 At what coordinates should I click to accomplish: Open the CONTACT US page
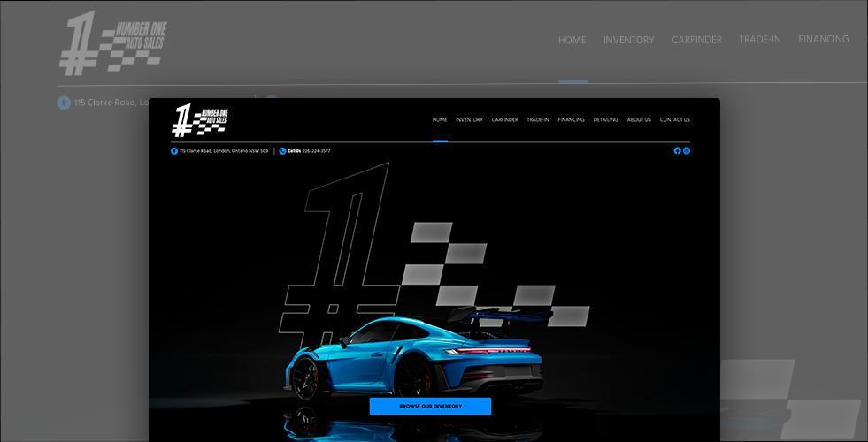pyautogui.click(x=675, y=120)
